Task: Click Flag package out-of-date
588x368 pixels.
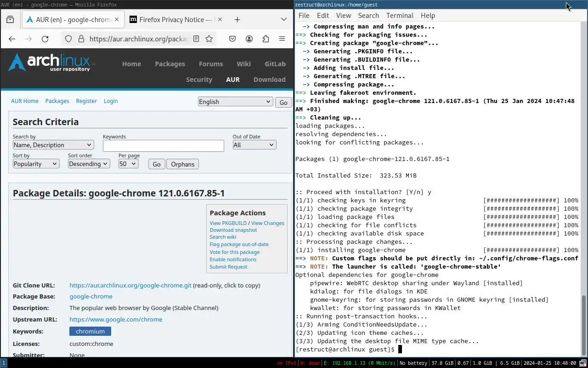Action: 239,244
